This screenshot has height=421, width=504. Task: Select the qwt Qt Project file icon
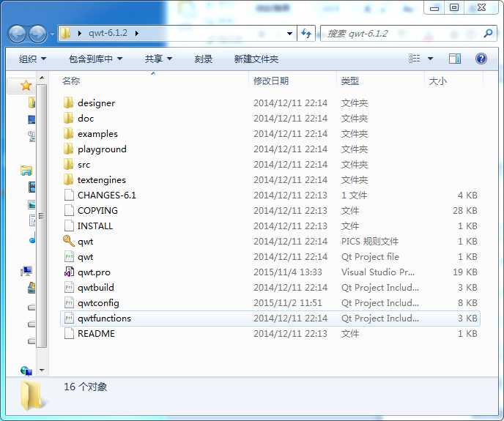click(69, 257)
